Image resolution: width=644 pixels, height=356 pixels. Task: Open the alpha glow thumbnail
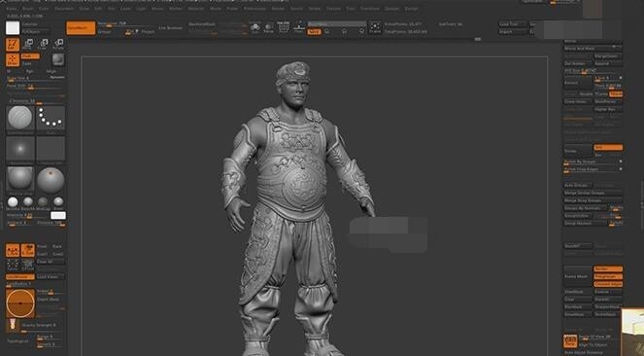(20, 149)
